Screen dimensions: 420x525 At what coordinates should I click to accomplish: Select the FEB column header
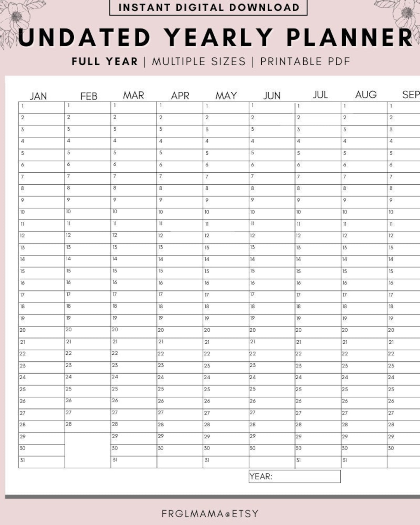(x=89, y=96)
